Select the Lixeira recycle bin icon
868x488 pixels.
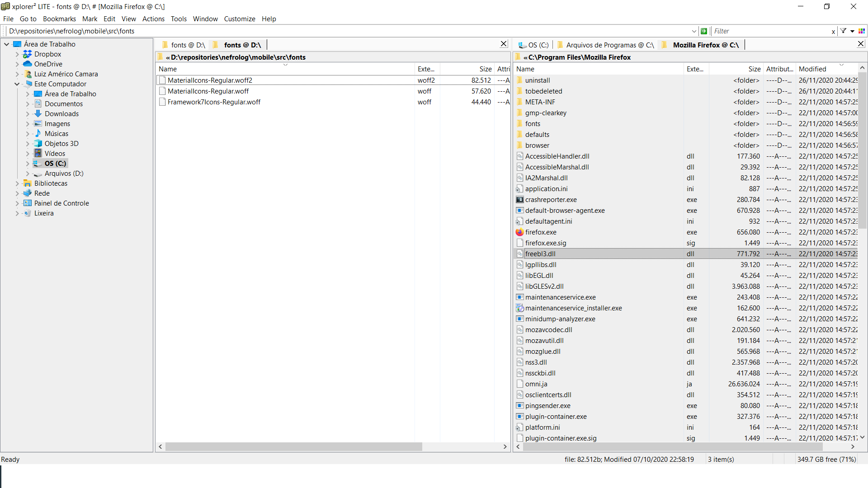[x=28, y=213]
